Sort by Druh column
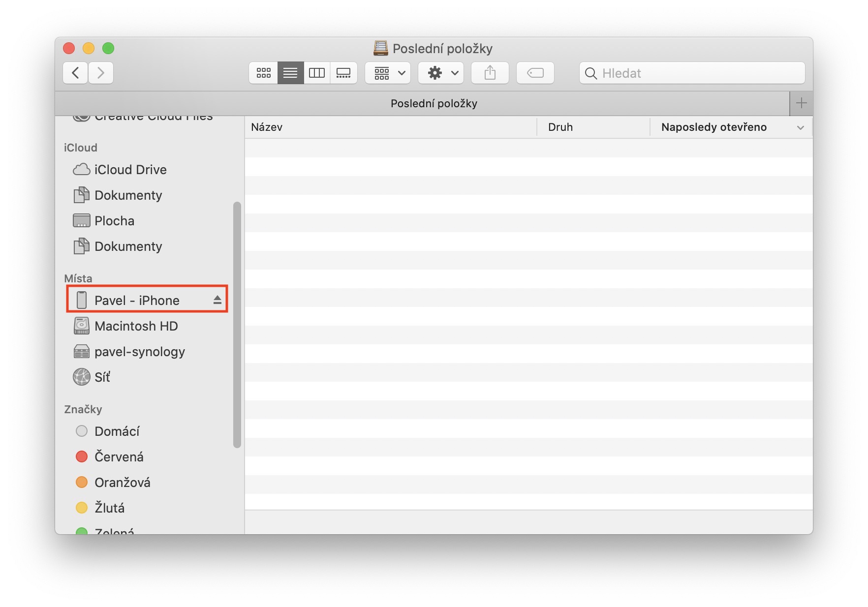This screenshot has width=868, height=607. (x=593, y=127)
